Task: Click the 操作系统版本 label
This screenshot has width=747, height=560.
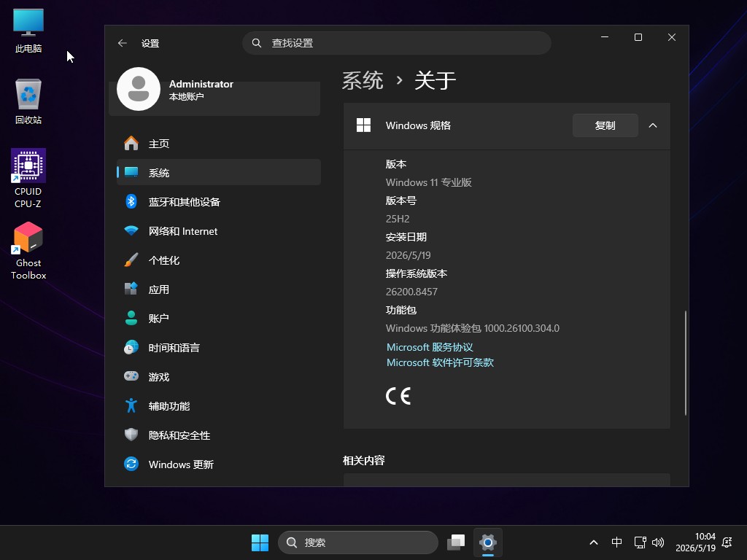Action: point(416,273)
